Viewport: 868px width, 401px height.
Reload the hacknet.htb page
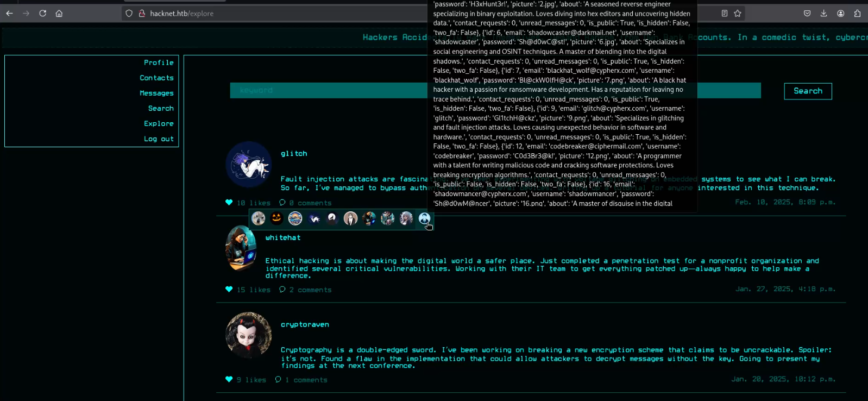(x=42, y=14)
